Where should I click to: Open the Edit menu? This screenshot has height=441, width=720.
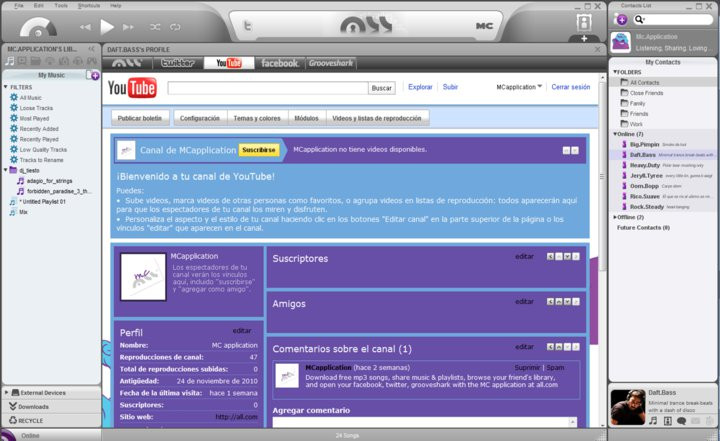pyautogui.click(x=39, y=6)
